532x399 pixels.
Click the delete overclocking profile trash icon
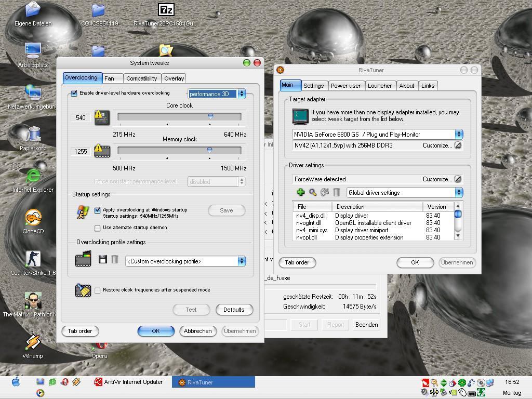coord(115,259)
